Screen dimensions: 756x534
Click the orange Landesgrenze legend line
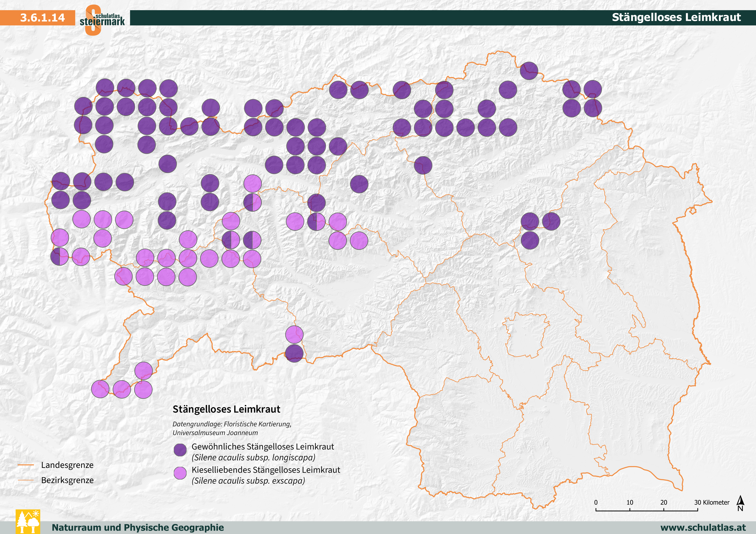[x=26, y=465]
